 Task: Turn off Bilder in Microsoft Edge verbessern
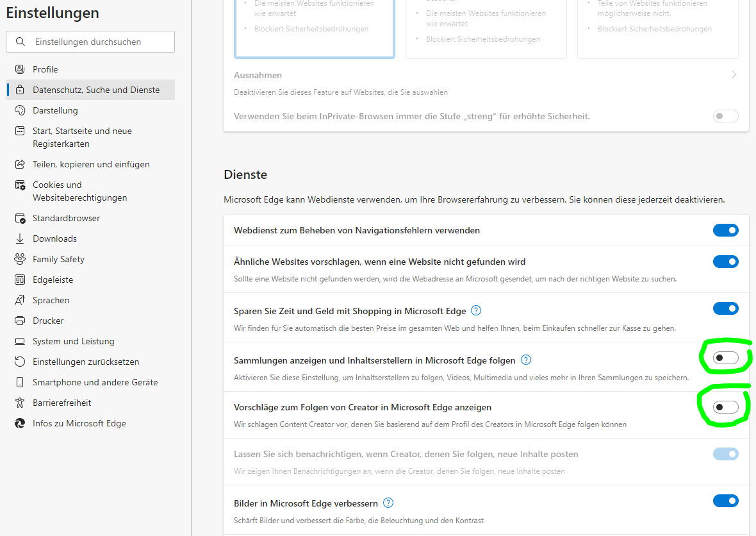[x=726, y=501]
